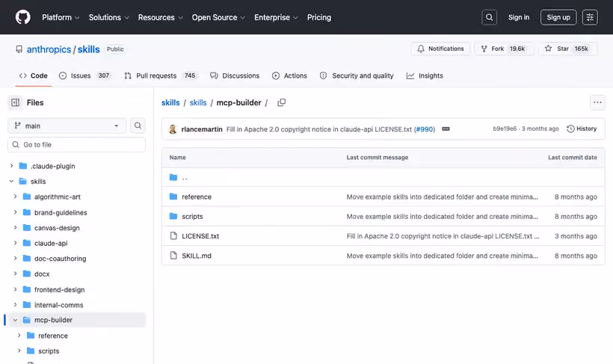Expand the .claude-plugin folder chevron
The width and height of the screenshot is (613, 364).
click(12, 166)
